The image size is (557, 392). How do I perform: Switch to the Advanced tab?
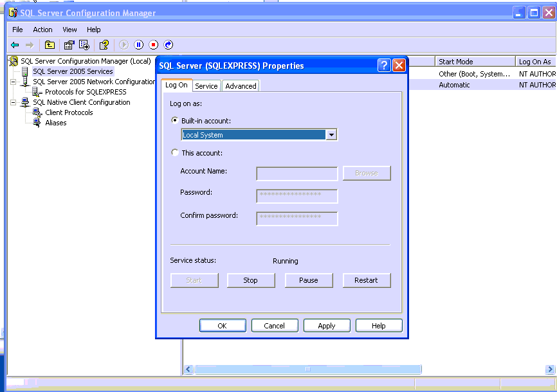pyautogui.click(x=241, y=86)
